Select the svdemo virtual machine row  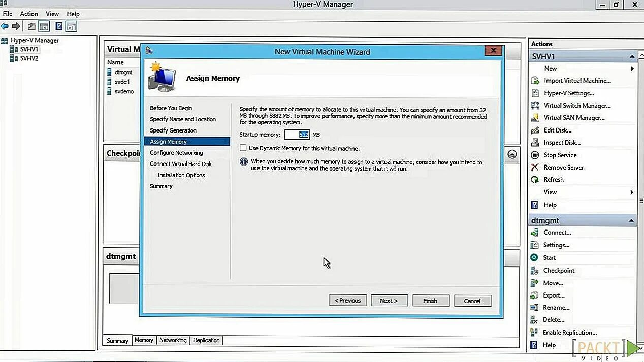123,91
